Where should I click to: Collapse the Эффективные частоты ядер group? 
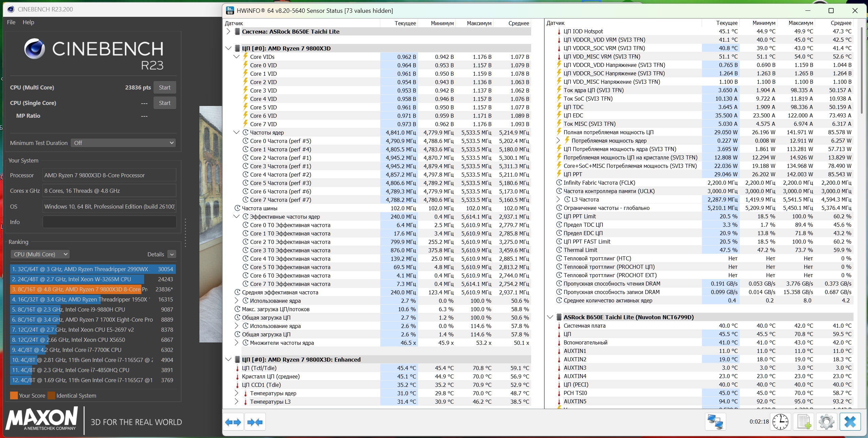(236, 216)
